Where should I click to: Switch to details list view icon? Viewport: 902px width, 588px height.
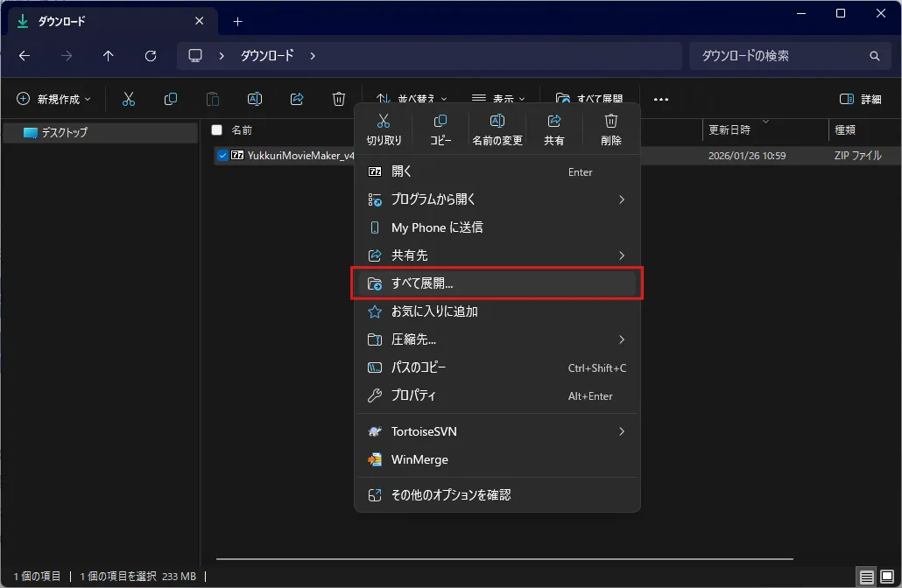click(866, 576)
